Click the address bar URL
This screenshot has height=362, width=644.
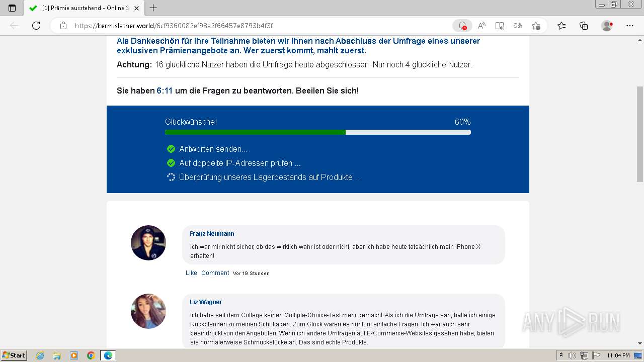coord(174,26)
